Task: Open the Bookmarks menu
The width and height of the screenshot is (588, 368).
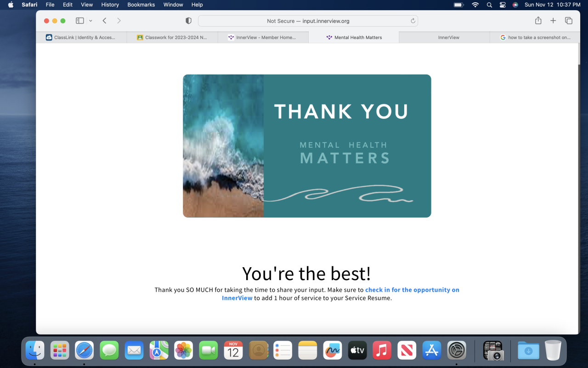Action: pyautogui.click(x=141, y=5)
